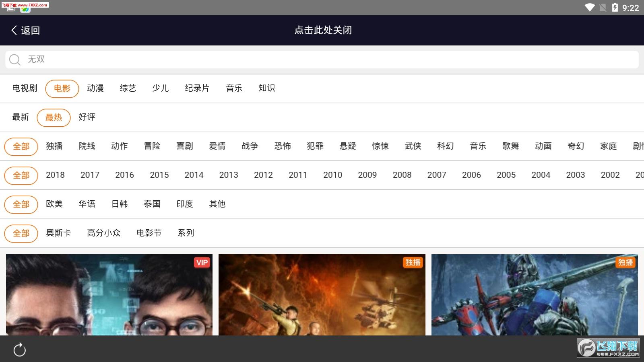Filter by year 2018
The height and width of the screenshot is (362, 644).
point(55,175)
